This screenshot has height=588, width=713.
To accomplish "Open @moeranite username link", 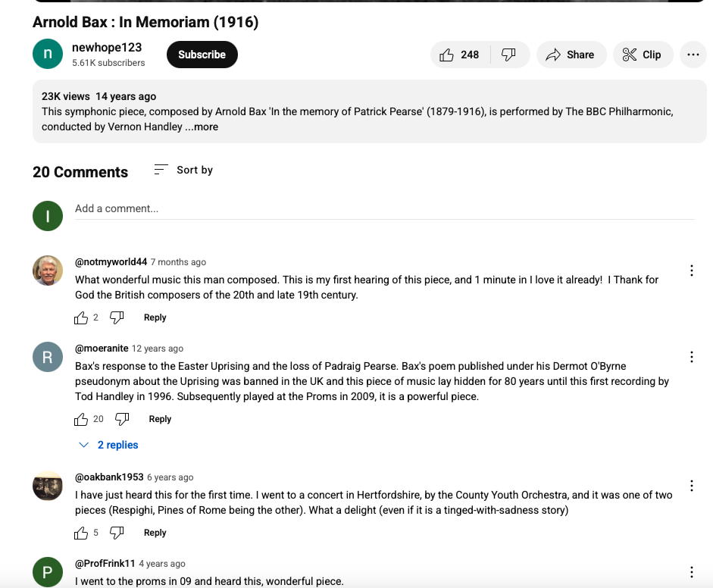I will (x=102, y=349).
